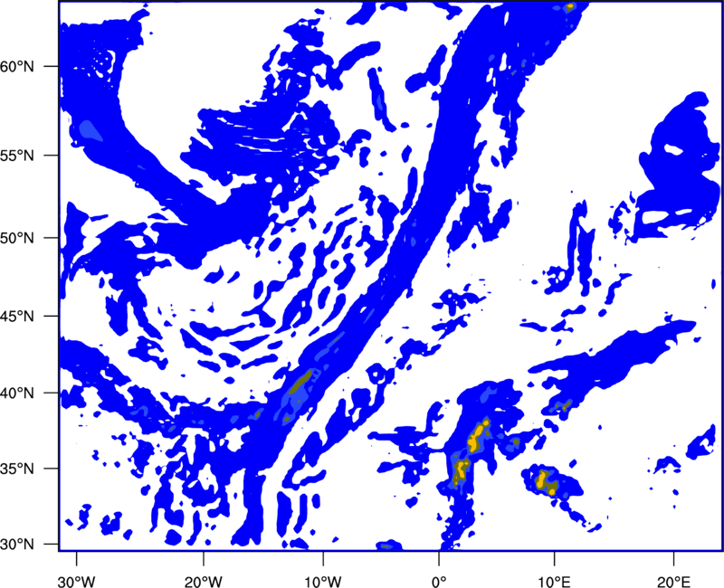
Task: Click the 20°W longitude label
Action: click(x=203, y=583)
